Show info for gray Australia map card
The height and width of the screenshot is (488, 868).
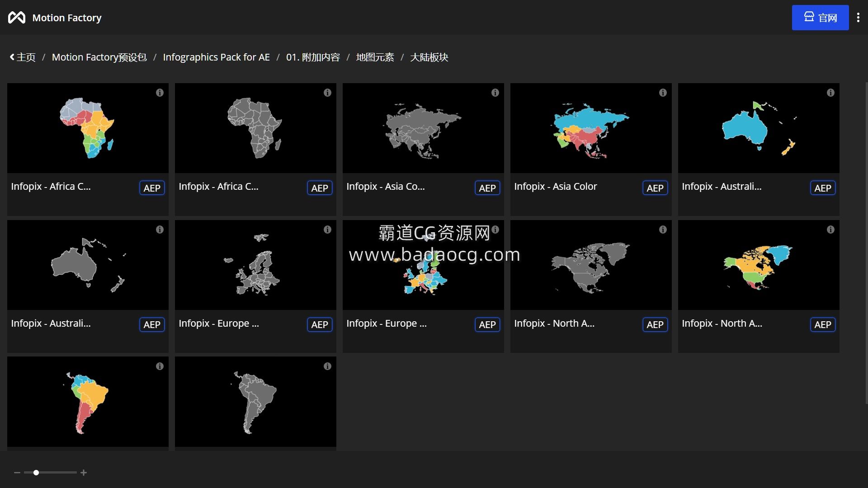160,230
